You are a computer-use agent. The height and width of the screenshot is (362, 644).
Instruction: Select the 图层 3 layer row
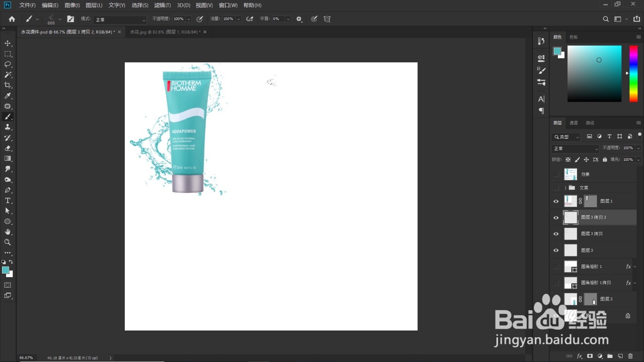point(594,250)
